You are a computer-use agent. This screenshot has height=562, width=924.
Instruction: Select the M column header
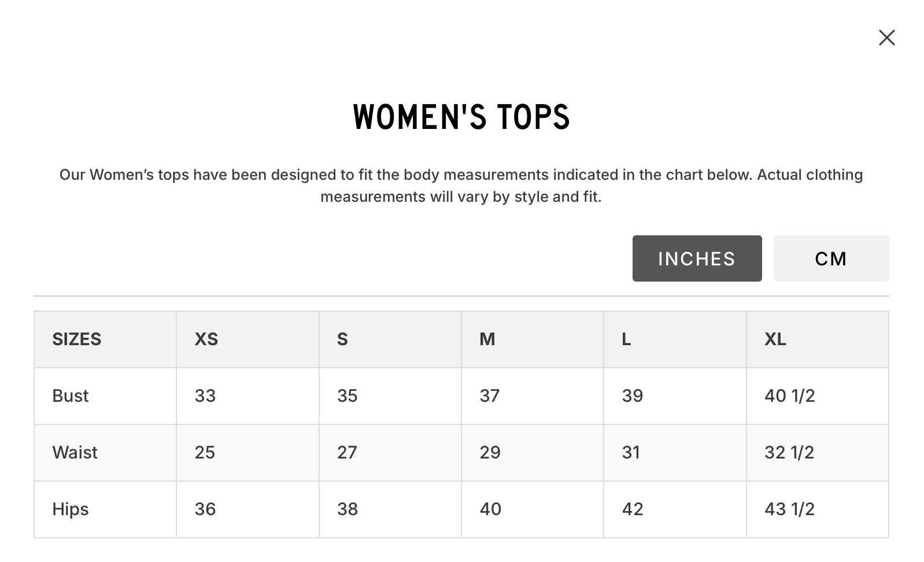click(487, 339)
